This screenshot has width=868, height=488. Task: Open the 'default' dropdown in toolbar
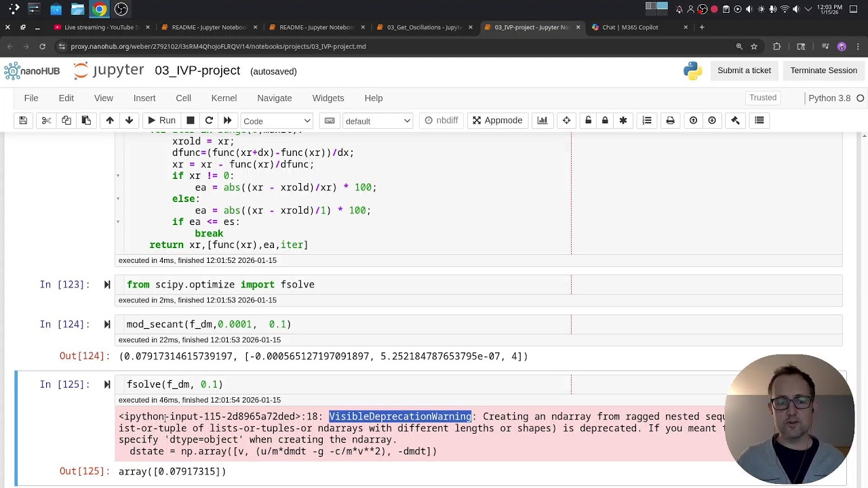378,121
